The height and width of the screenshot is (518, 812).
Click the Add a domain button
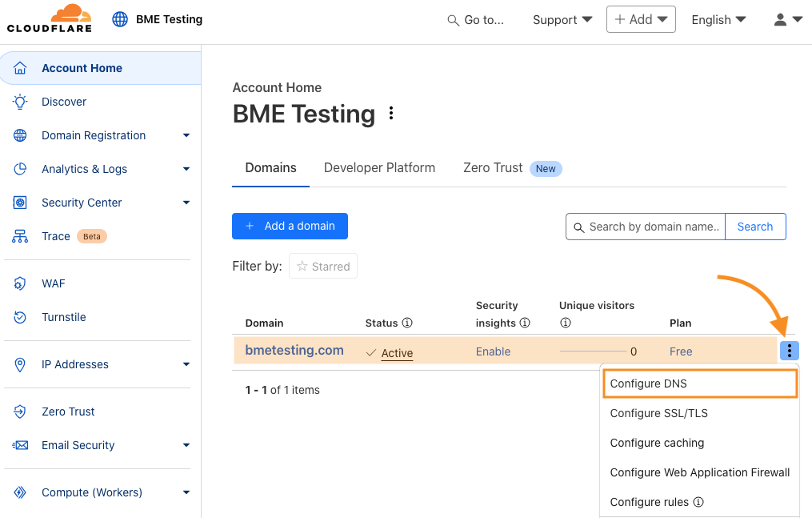[x=290, y=226]
